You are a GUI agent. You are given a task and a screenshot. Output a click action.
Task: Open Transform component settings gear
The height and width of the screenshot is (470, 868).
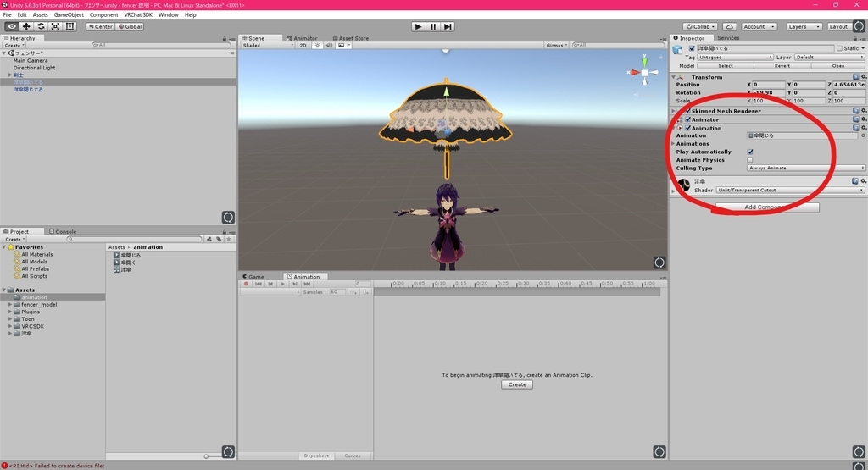click(x=864, y=77)
